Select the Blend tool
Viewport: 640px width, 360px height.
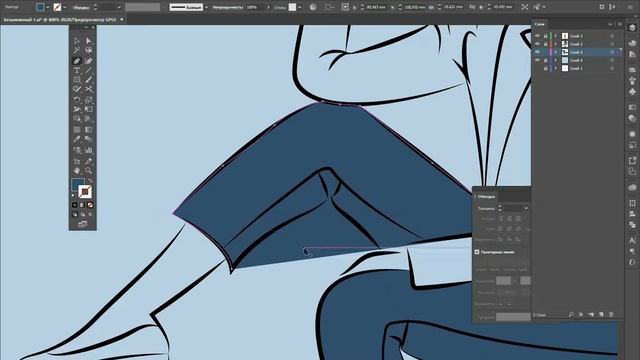tap(89, 139)
